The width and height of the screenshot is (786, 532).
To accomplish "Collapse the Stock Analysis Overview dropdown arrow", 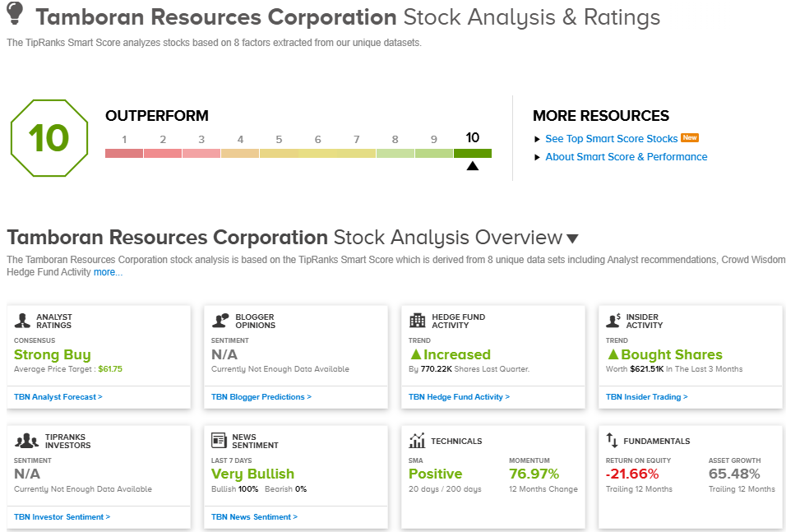I will [x=572, y=238].
